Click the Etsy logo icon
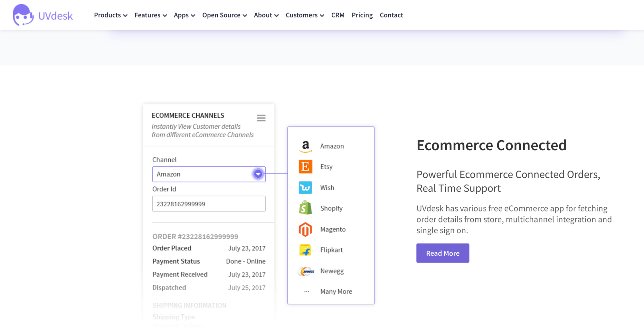 click(305, 167)
